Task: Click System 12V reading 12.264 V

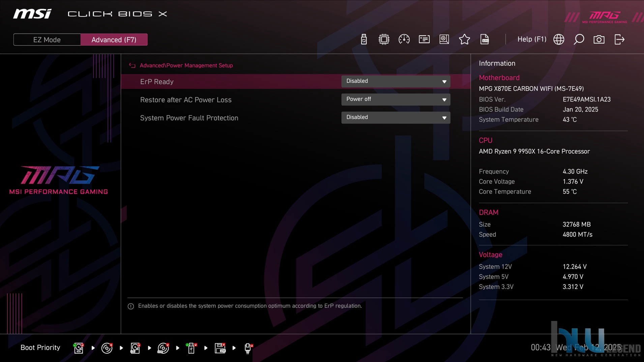Action: pyautogui.click(x=575, y=267)
